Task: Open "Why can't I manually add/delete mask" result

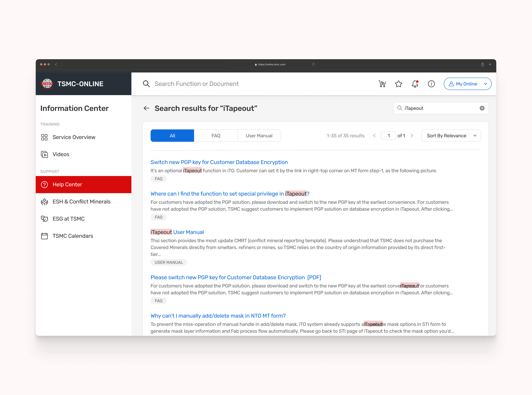Action: click(x=218, y=316)
